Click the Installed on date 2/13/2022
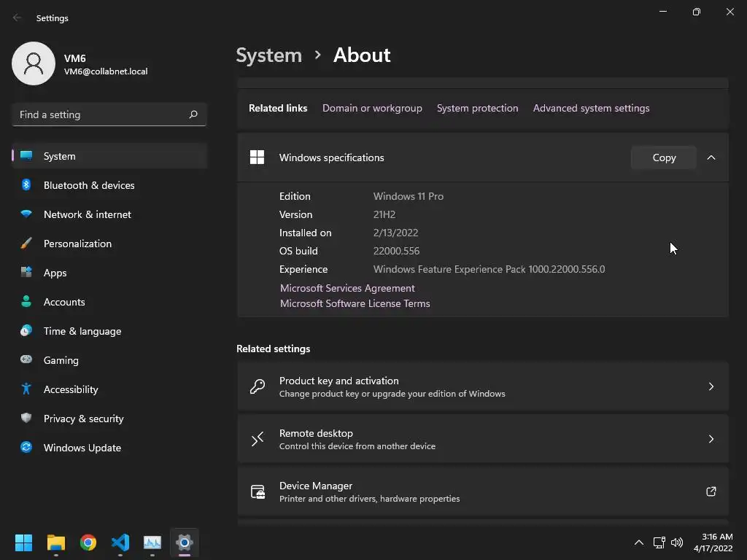The image size is (747, 560). coord(396,233)
